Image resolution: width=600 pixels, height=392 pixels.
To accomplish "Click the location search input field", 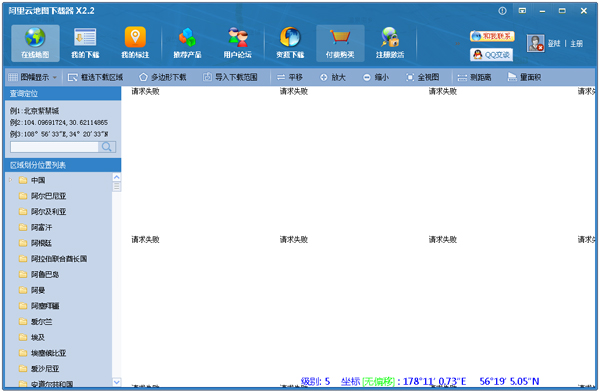I will pos(54,147).
